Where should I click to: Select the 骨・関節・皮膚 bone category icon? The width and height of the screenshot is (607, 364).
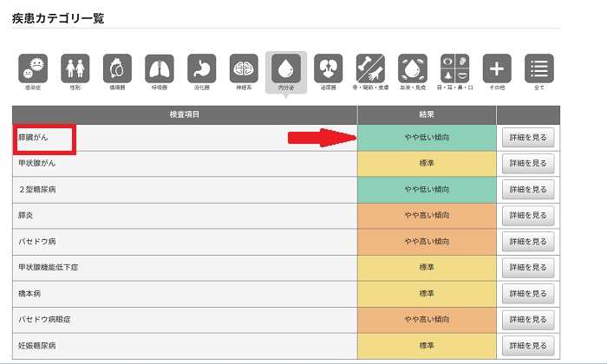click(x=370, y=68)
